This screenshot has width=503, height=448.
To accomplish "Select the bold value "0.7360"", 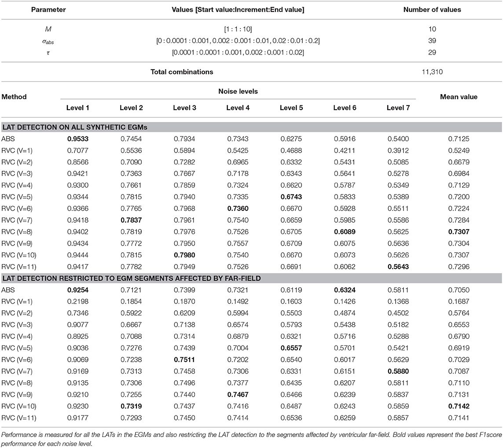I will tap(238, 209).
